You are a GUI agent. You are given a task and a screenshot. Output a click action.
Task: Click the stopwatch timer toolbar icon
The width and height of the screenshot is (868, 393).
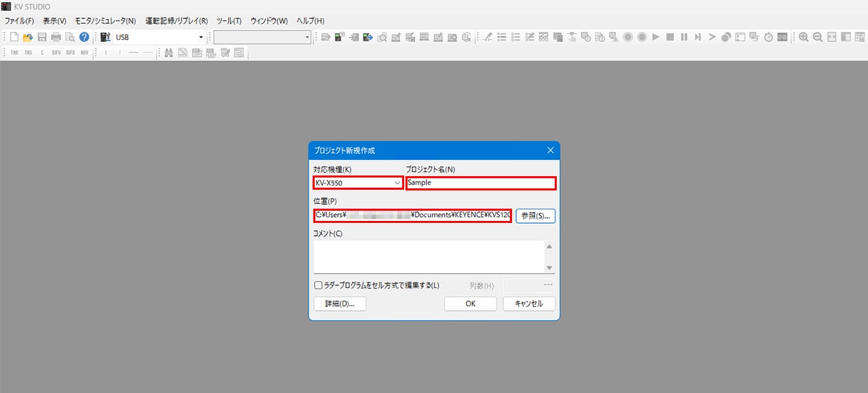768,37
